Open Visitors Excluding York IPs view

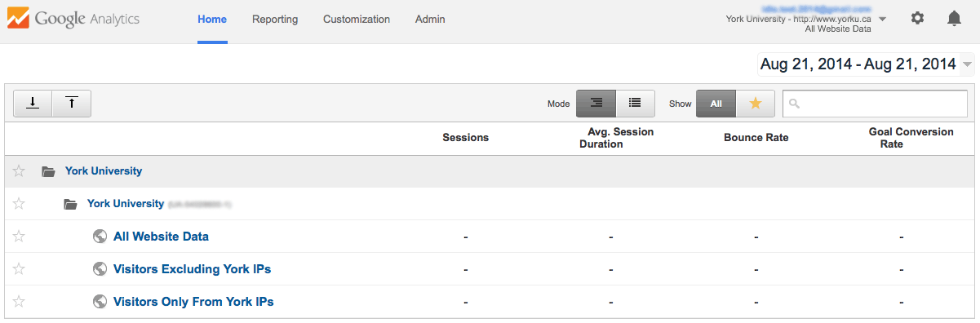[x=192, y=269]
